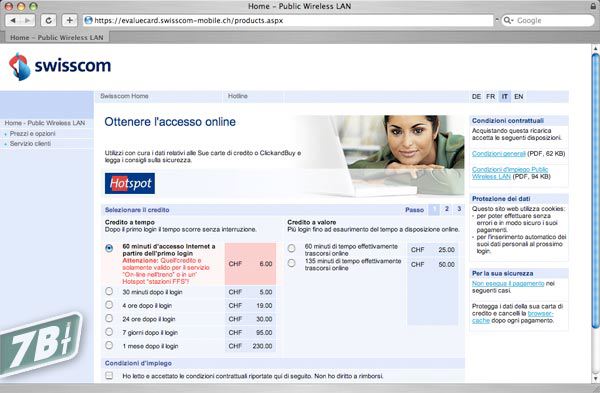The width and height of the screenshot is (600, 393).
Task: Go back with the browser back arrow
Action: coord(13,20)
